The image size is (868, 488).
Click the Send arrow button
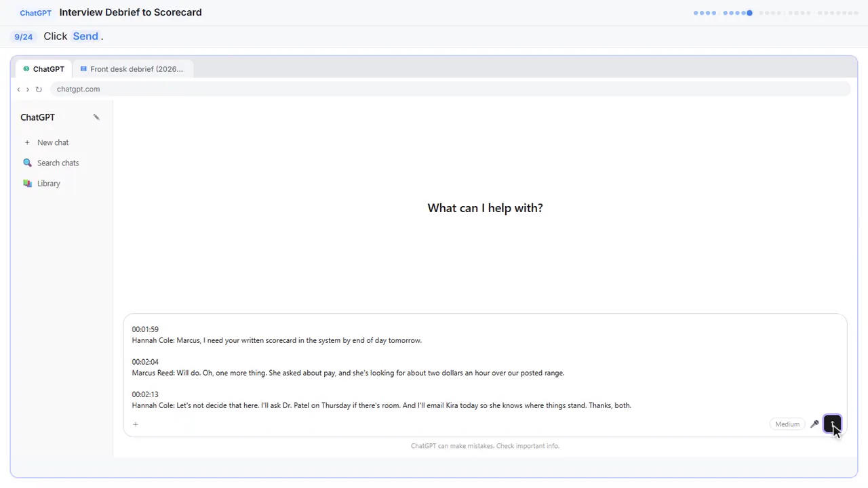point(832,424)
